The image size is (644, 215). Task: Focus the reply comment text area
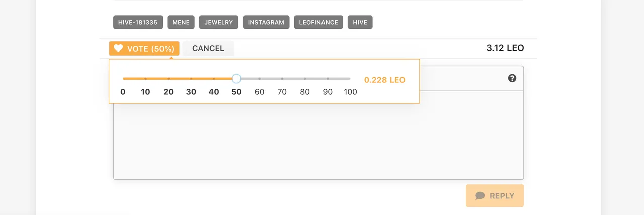tap(318, 135)
